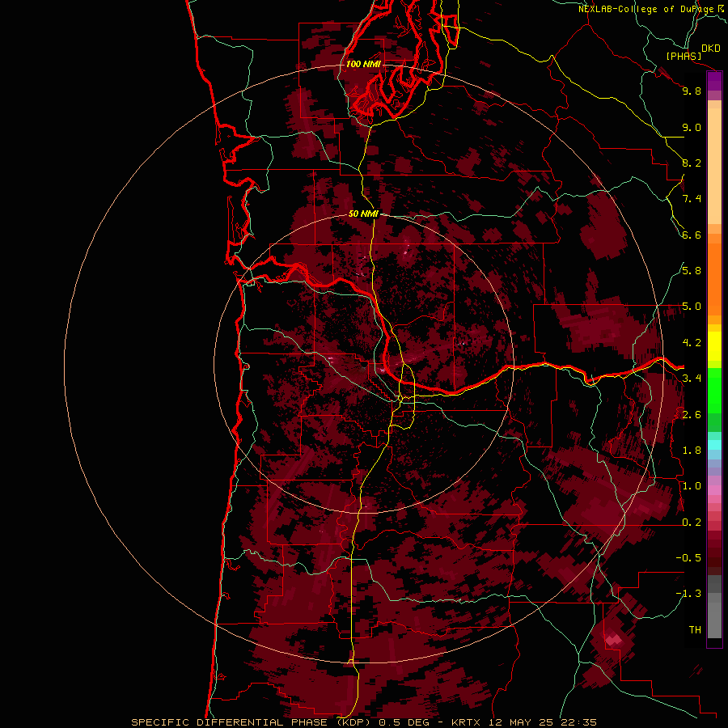Click the 3.4 scale value
The height and width of the screenshot is (728, 728).
[x=692, y=379]
